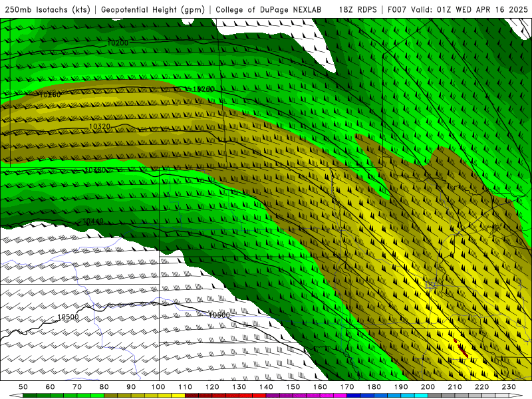The width and height of the screenshot is (532, 399).
Task: Click the legend value 210
Action: 455,387
